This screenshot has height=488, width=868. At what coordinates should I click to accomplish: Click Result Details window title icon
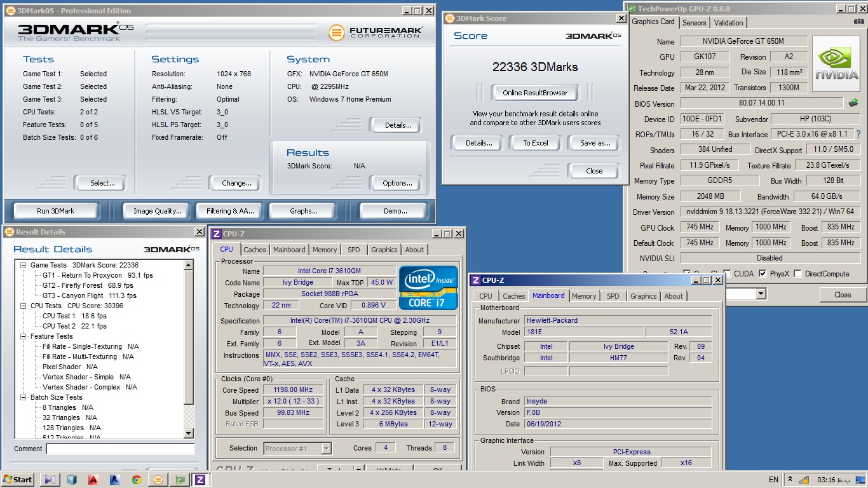pyautogui.click(x=9, y=232)
